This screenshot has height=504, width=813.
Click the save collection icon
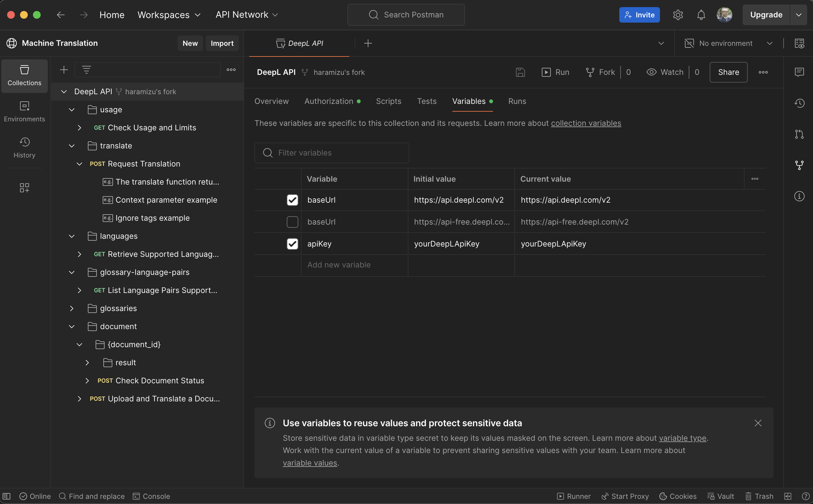pos(520,72)
